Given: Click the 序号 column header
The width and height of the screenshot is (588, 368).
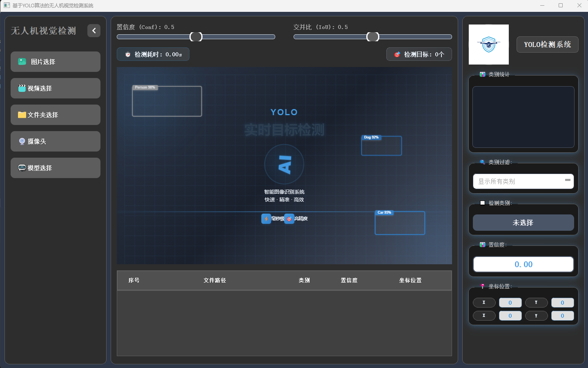Looking at the screenshot, I should pos(134,280).
